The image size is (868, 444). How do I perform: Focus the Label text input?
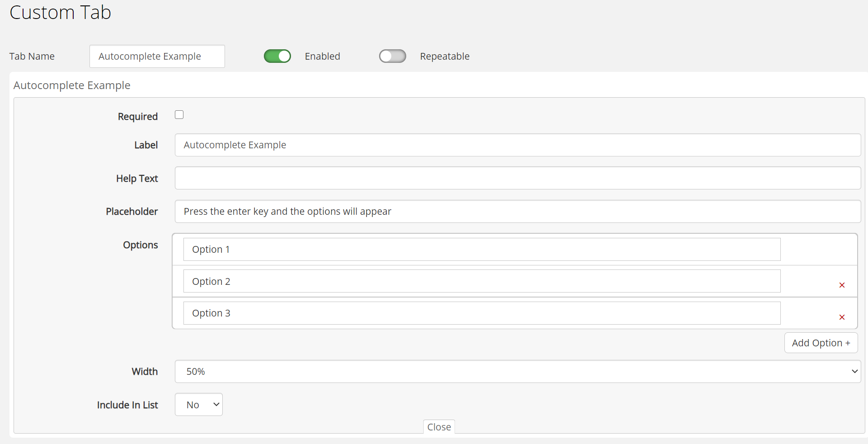[x=517, y=145]
